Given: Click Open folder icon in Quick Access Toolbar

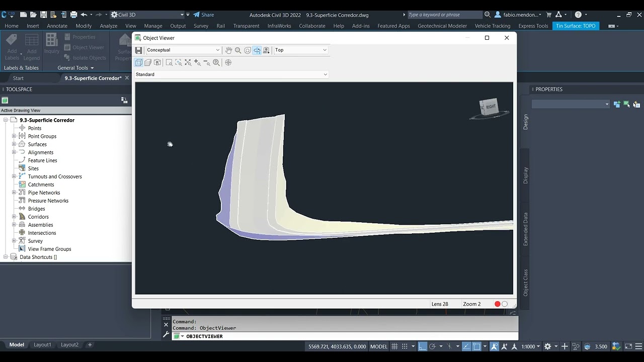Looking at the screenshot, I should pyautogui.click(x=33, y=15).
